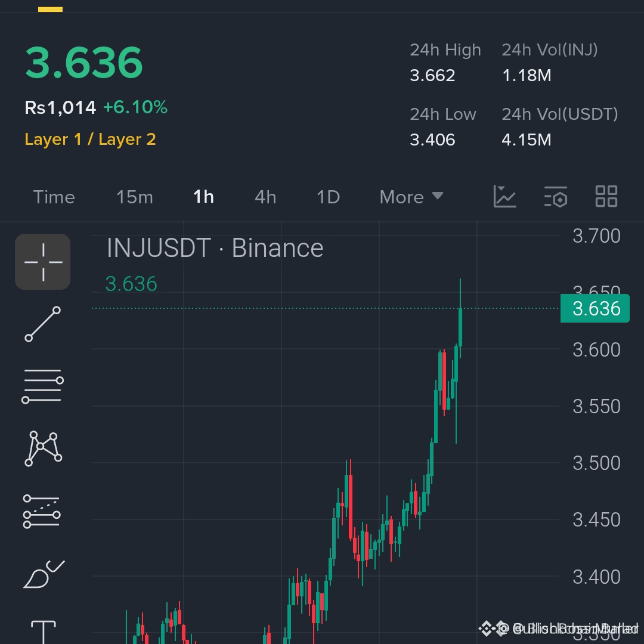Click the 24h Vol(USDT) value 4.15M
This screenshot has width=644, height=644.
click(x=527, y=140)
